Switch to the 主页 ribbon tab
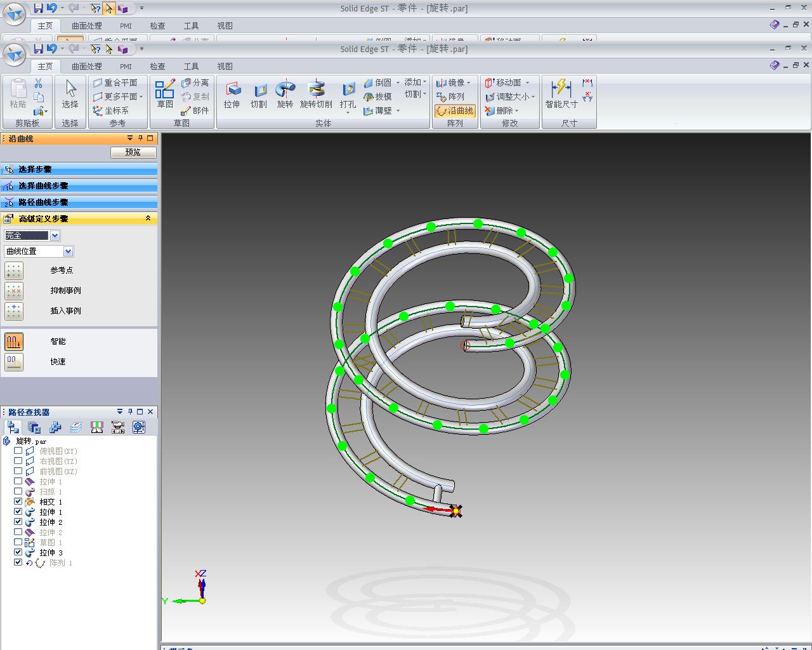This screenshot has height=650, width=812. (x=45, y=66)
